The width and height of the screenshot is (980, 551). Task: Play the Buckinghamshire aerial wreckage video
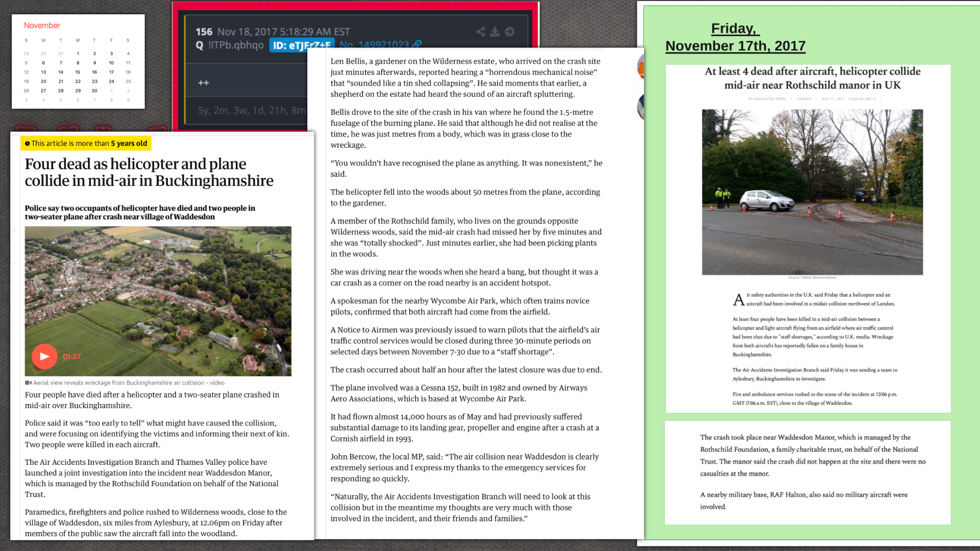(44, 356)
